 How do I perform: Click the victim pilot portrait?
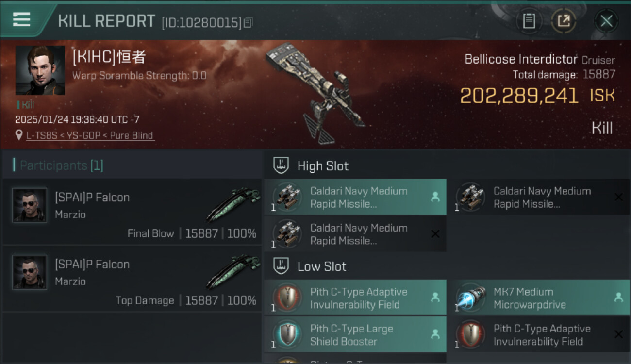pyautogui.click(x=40, y=70)
